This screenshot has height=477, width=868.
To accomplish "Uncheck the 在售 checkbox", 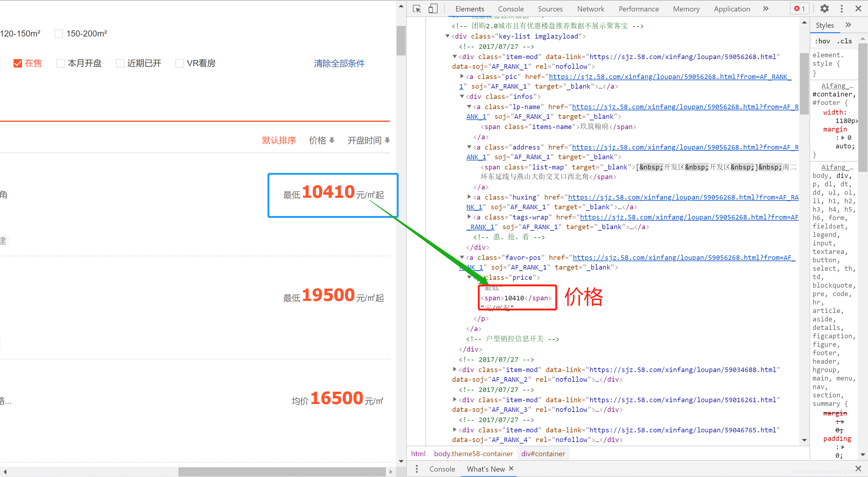I will pos(17,63).
